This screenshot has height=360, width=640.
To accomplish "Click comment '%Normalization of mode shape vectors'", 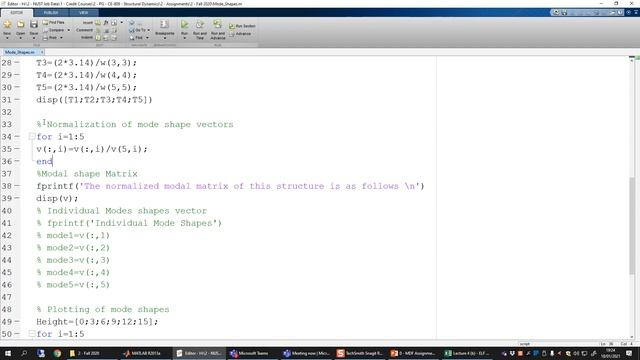I will pyautogui.click(x=135, y=124).
